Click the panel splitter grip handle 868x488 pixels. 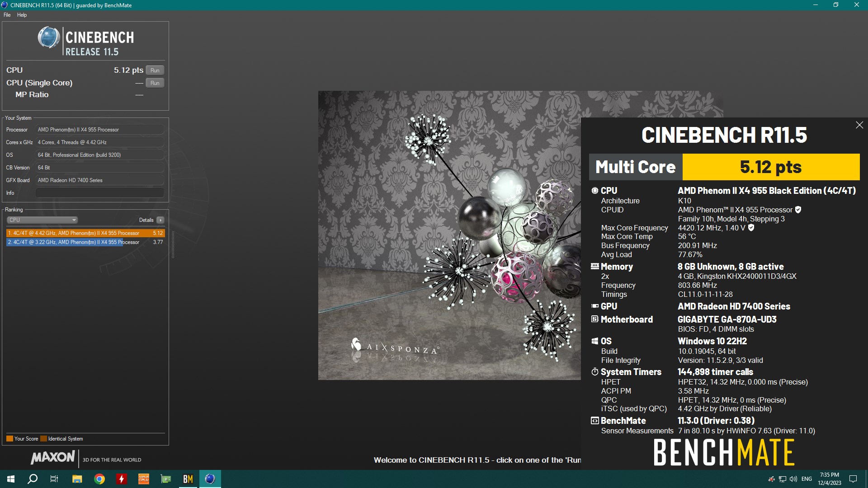pyautogui.click(x=173, y=244)
